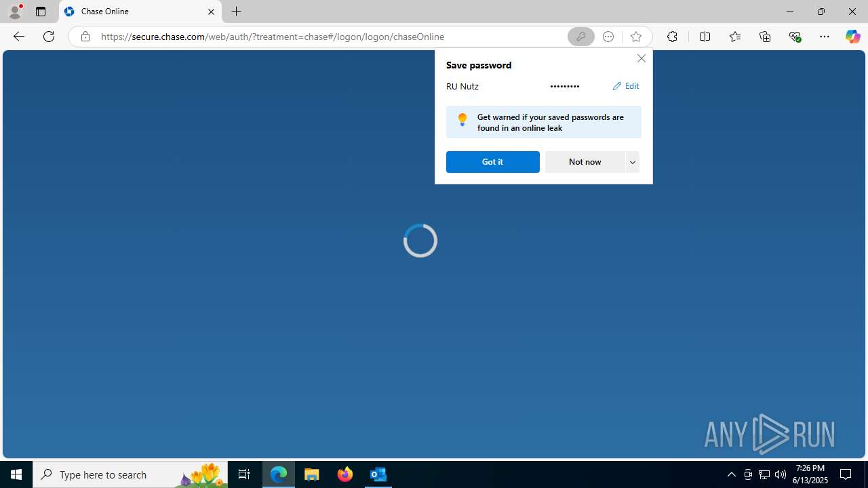868x488 pixels.
Task: Open the Favorites list icon
Action: pyautogui.click(x=734, y=37)
